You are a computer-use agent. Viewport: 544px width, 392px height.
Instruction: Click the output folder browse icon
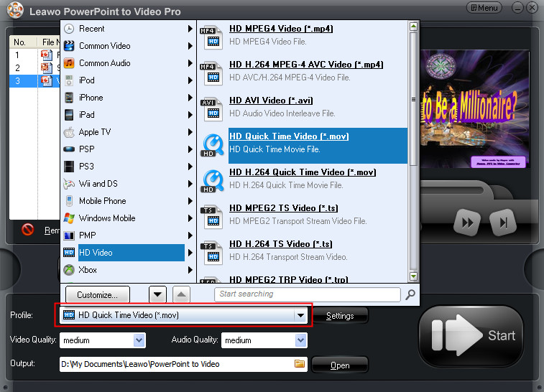pos(300,363)
